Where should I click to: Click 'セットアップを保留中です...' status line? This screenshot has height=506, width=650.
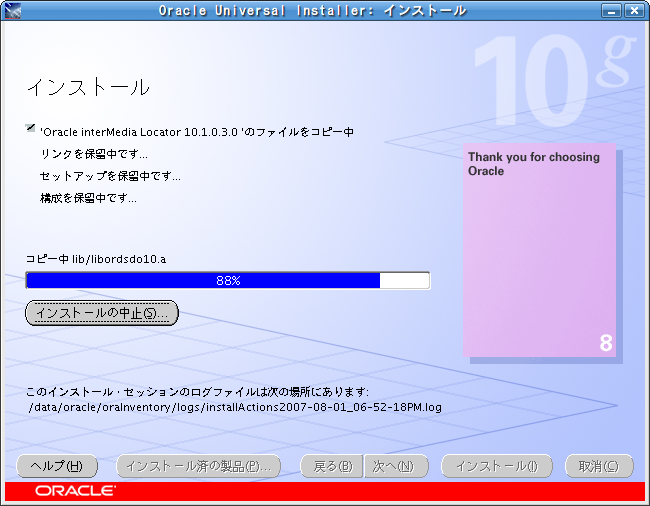[x=110, y=176]
